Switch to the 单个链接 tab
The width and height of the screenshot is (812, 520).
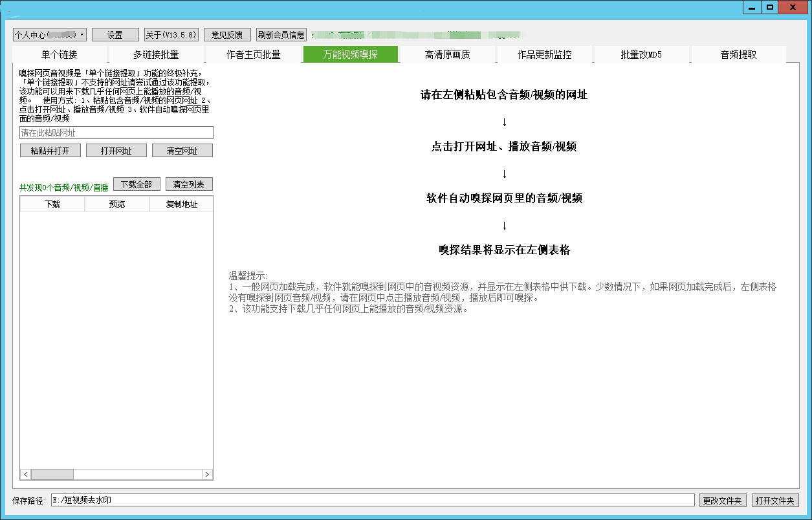[x=60, y=55]
